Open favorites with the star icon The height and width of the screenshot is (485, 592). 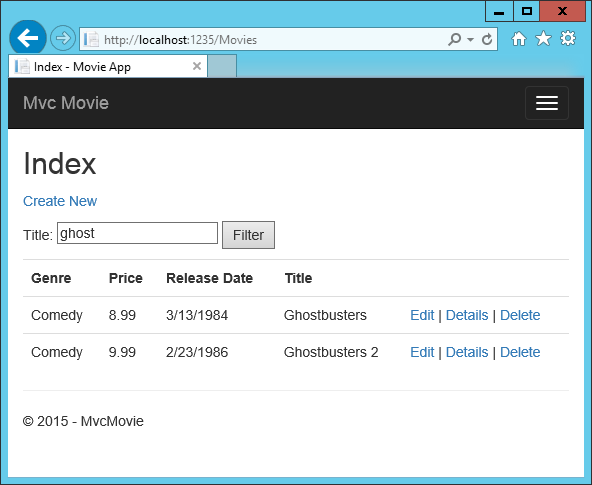(x=543, y=38)
